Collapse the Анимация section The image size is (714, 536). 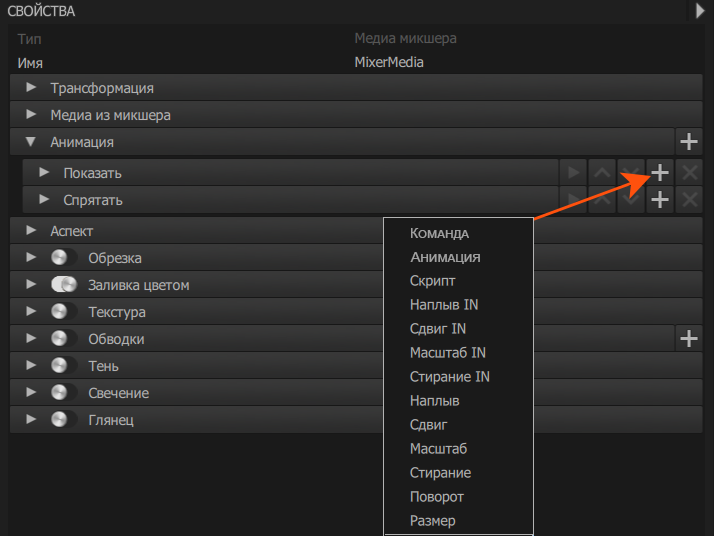31,142
